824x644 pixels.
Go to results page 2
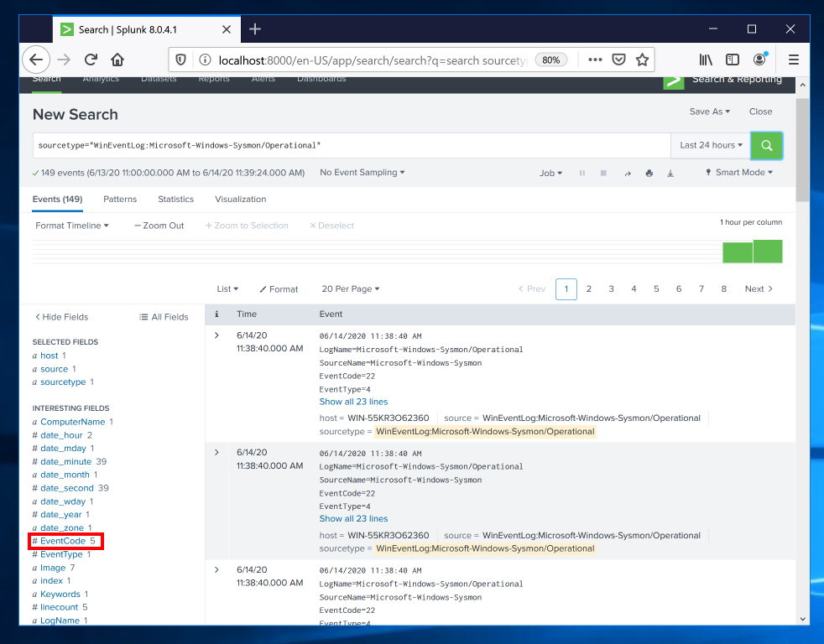coord(589,288)
